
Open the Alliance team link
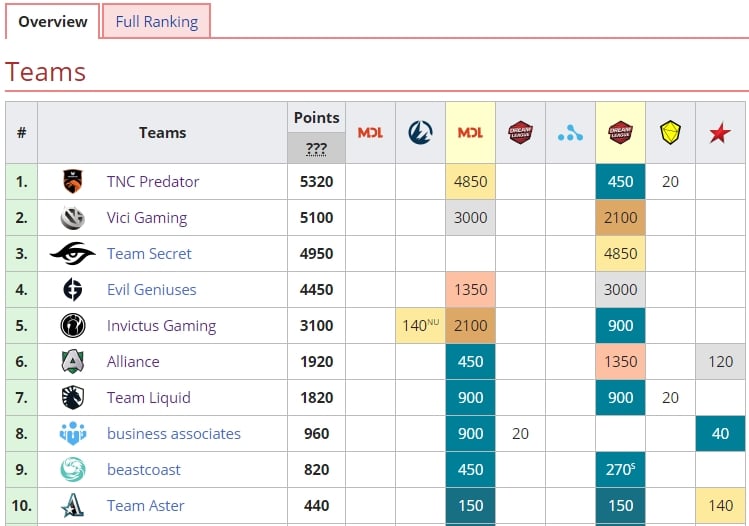tap(133, 362)
